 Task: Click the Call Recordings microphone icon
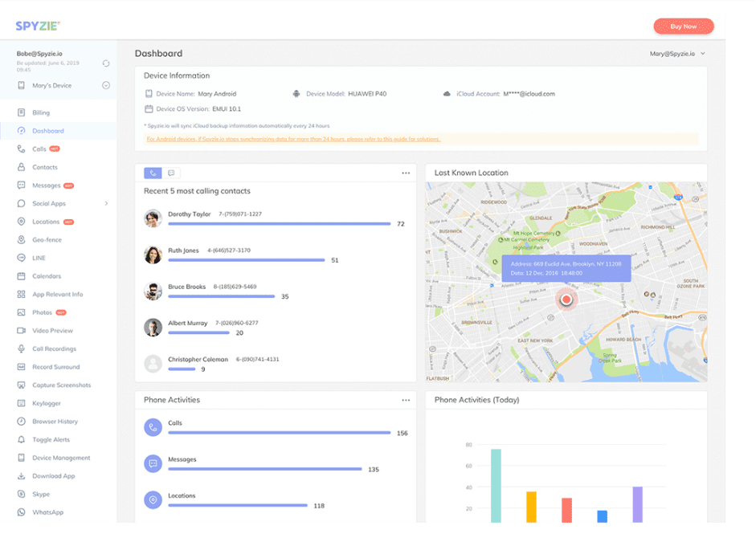pyautogui.click(x=21, y=348)
